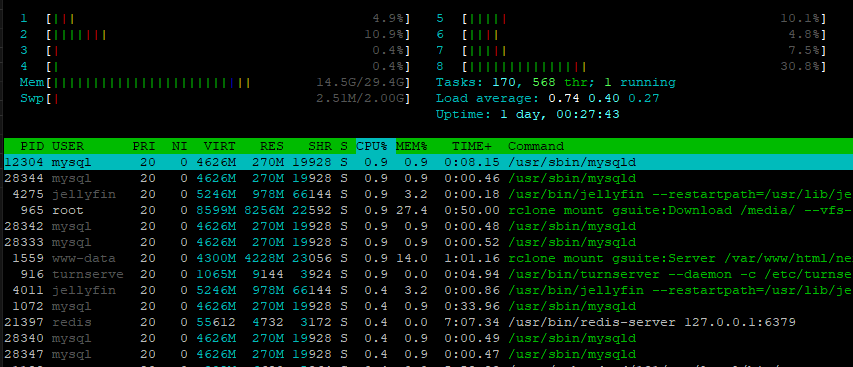
Task: Click the PRI column header
Action: coord(144,146)
